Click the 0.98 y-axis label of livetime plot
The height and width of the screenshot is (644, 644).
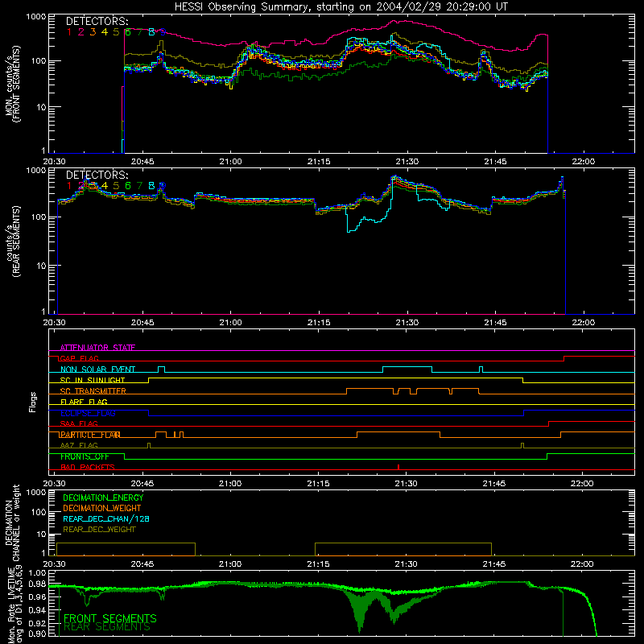37,584
